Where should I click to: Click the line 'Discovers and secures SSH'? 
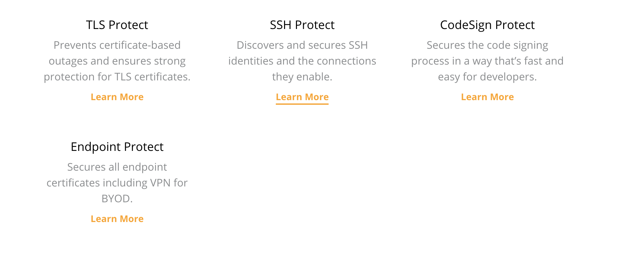point(302,45)
